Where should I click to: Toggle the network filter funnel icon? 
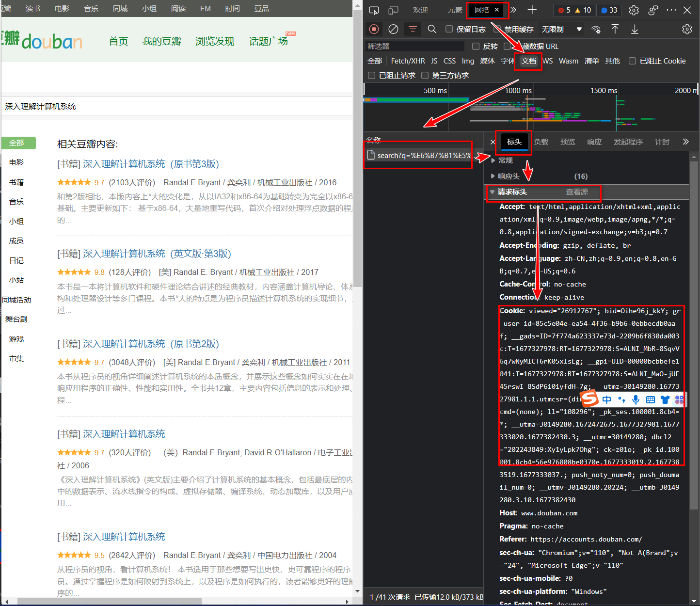[x=413, y=29]
